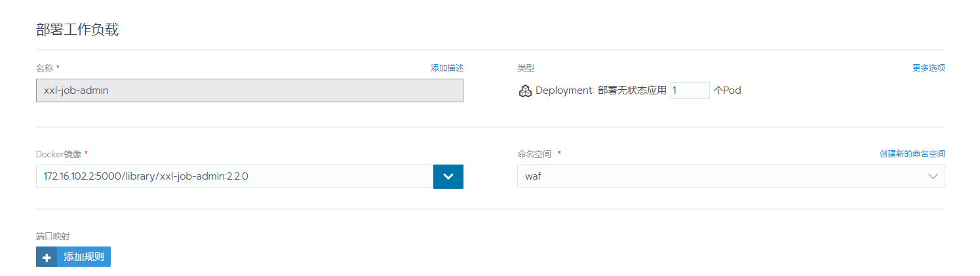Click the Docker镜像 field label
The height and width of the screenshot is (276, 980).
pos(59,154)
